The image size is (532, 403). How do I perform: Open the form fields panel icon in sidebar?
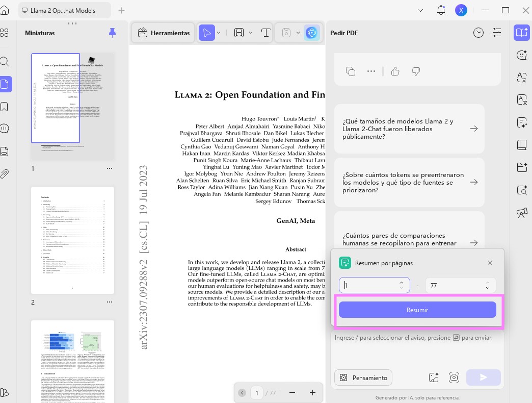pyautogui.click(x=4, y=152)
